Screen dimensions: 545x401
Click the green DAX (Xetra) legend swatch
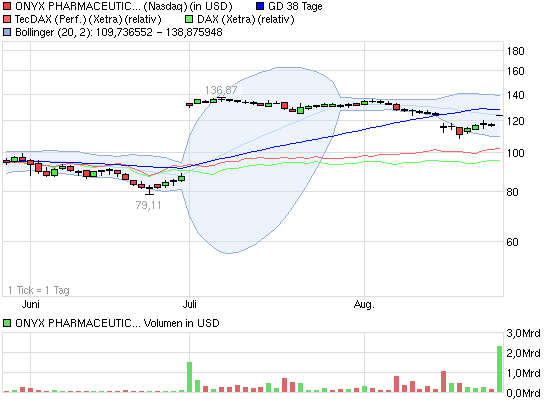(x=189, y=19)
